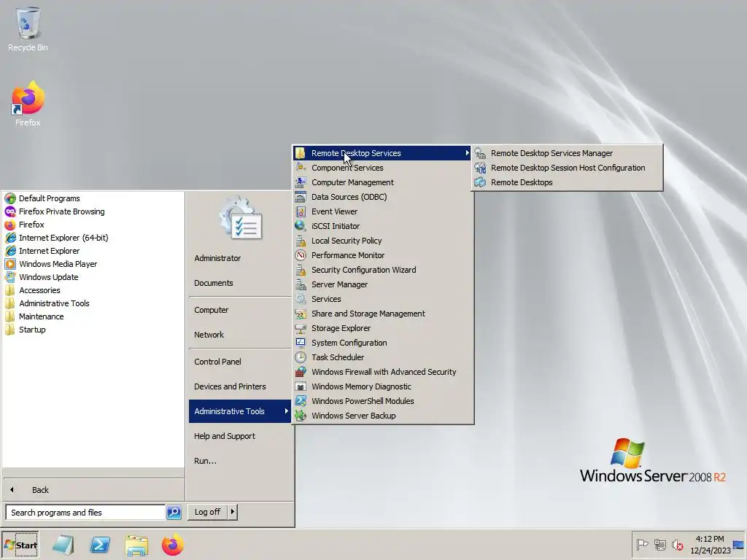Image resolution: width=747 pixels, height=560 pixels.
Task: Open Windows Explorer from taskbar
Action: pos(136,545)
